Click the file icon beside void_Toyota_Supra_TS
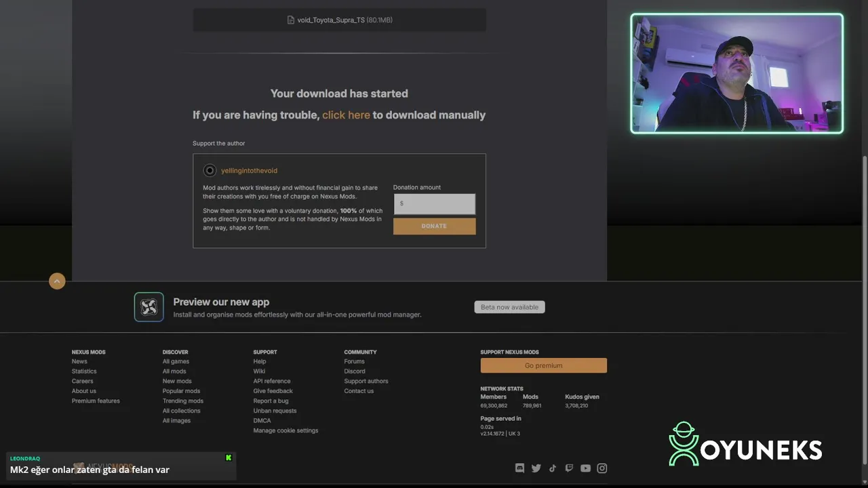Screen dimensions: 868x488 click(x=291, y=20)
